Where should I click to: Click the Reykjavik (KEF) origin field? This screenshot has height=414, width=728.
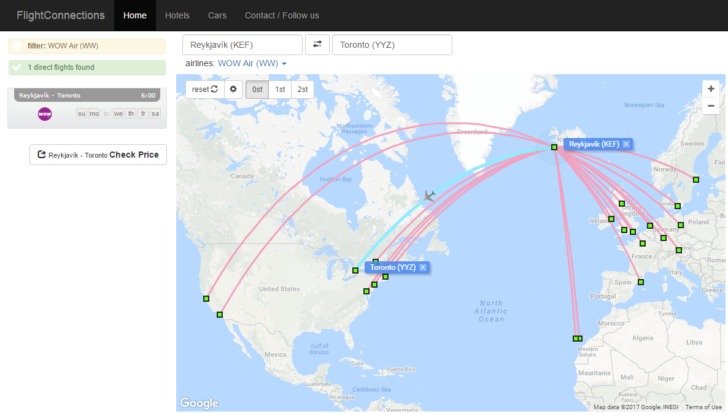242,45
